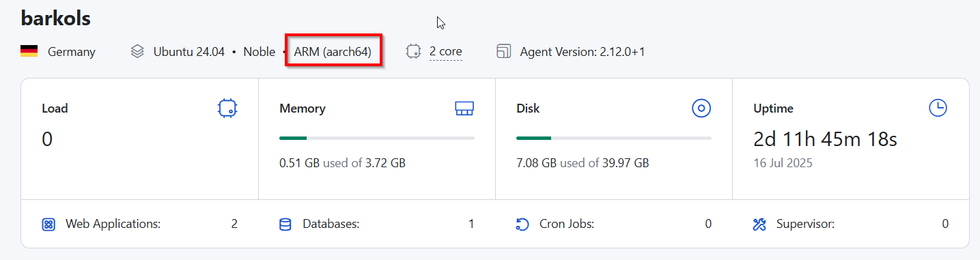Click the Databases cylinder icon

point(285,224)
